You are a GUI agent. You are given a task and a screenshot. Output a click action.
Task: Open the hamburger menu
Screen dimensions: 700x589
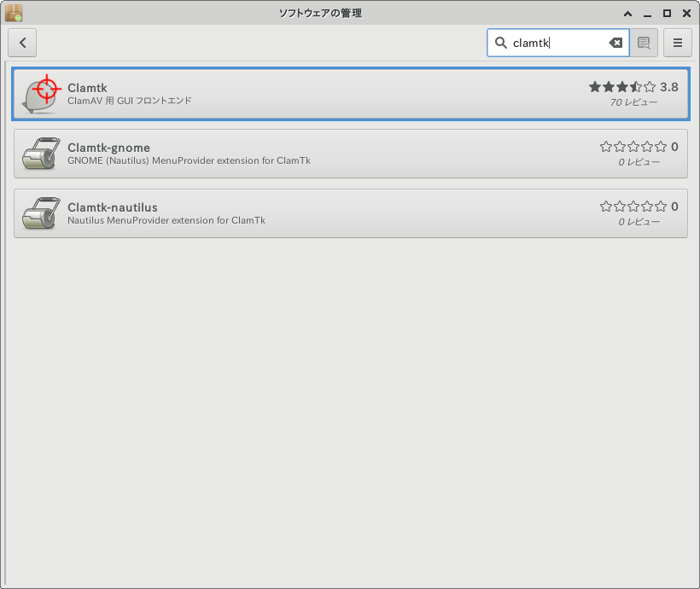click(x=677, y=43)
